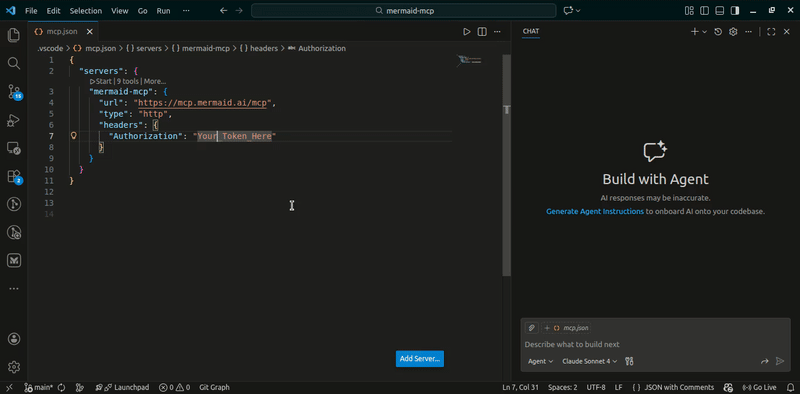Viewport: 800px width, 394px height.
Task: Send chat message arrow icon
Action: [780, 361]
